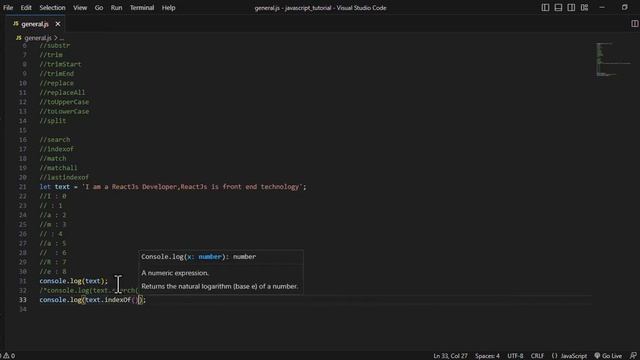Start Go Live server
Image resolution: width=640 pixels, height=360 pixels.
click(608, 356)
